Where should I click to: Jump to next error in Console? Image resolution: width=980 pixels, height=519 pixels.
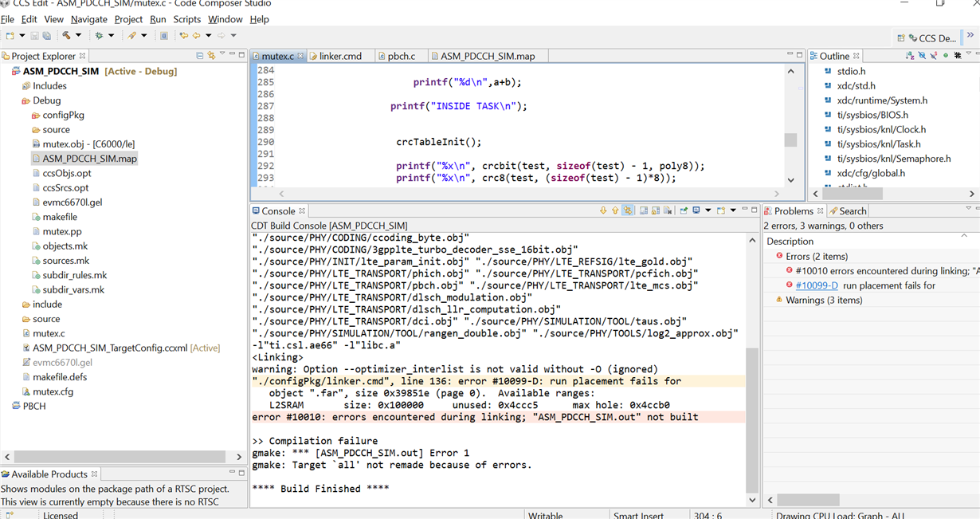tap(603, 210)
